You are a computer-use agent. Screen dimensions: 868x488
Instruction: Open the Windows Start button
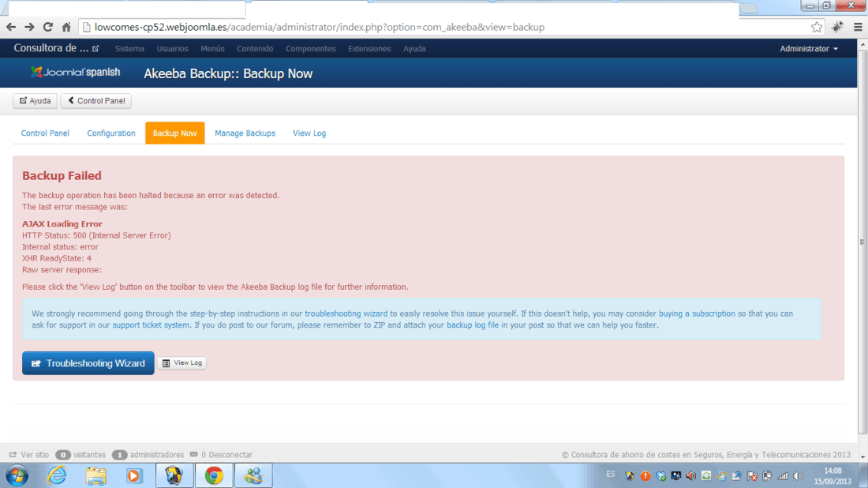tap(17, 476)
